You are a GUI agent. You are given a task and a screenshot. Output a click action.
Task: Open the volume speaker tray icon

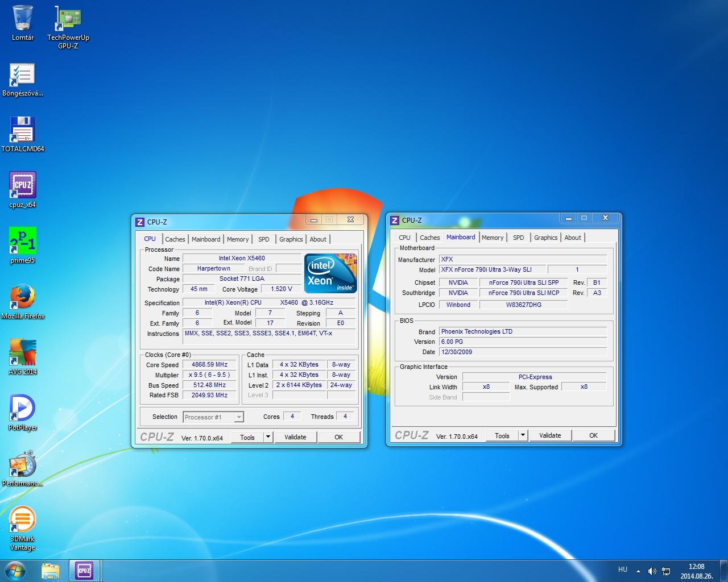[x=652, y=571]
